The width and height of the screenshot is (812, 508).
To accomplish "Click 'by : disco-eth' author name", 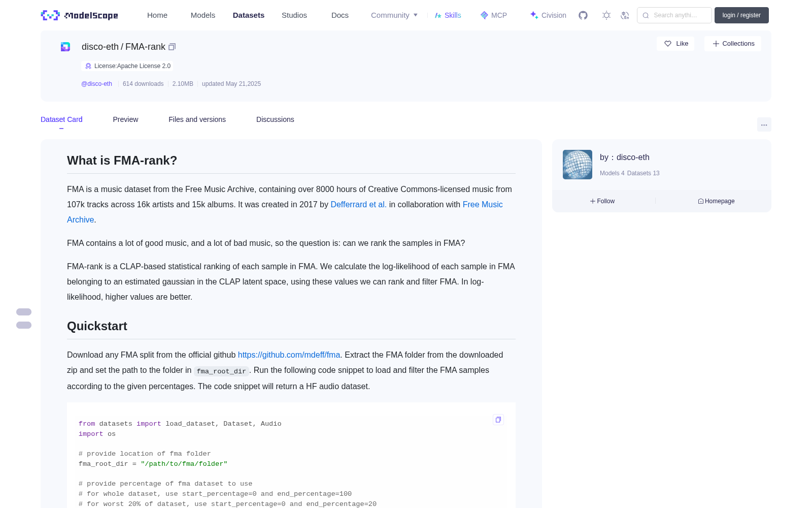I will tap(625, 157).
